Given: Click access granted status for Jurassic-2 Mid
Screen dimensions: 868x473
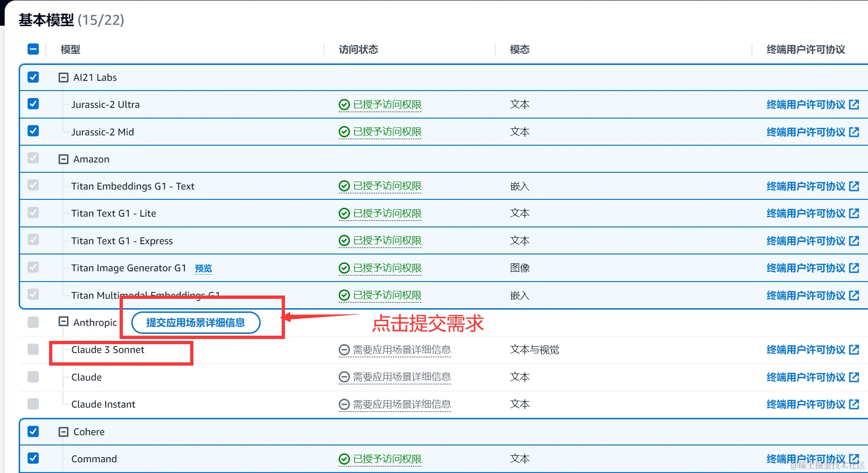Looking at the screenshot, I should click(380, 132).
